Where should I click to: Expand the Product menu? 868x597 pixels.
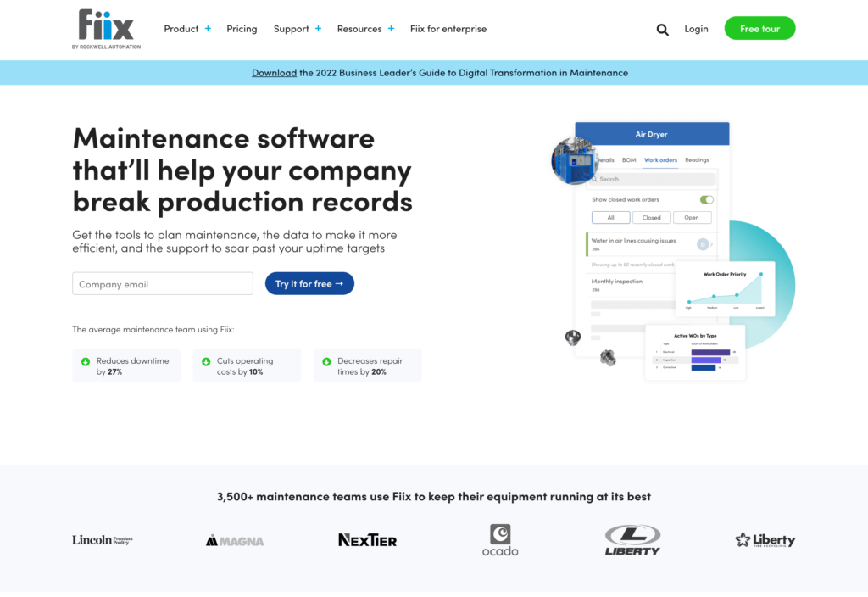(187, 29)
